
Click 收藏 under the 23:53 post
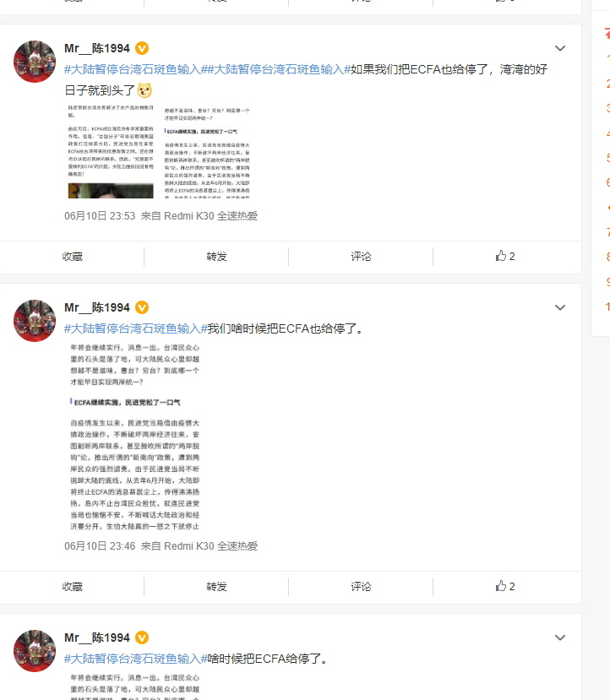point(73,256)
